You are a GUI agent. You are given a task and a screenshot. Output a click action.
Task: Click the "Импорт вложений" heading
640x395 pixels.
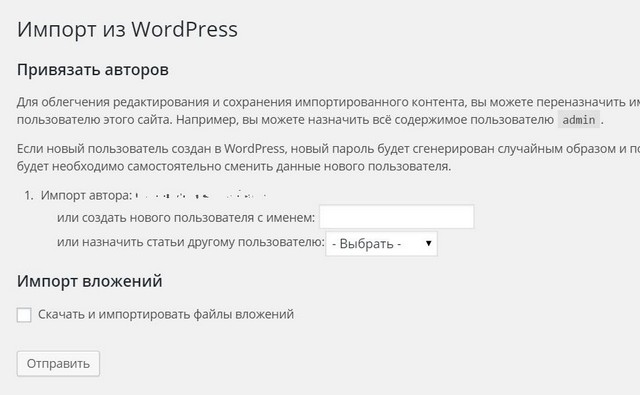click(x=89, y=281)
